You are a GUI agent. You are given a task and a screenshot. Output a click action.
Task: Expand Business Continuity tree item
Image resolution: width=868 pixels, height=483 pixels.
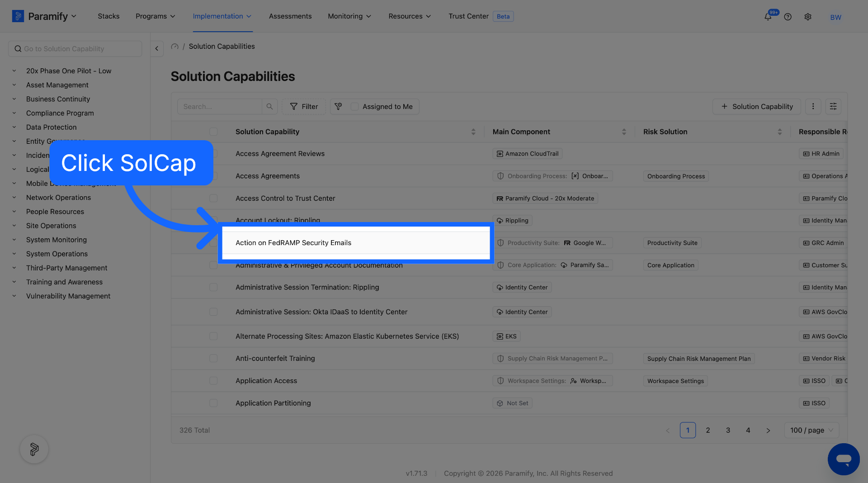[14, 99]
